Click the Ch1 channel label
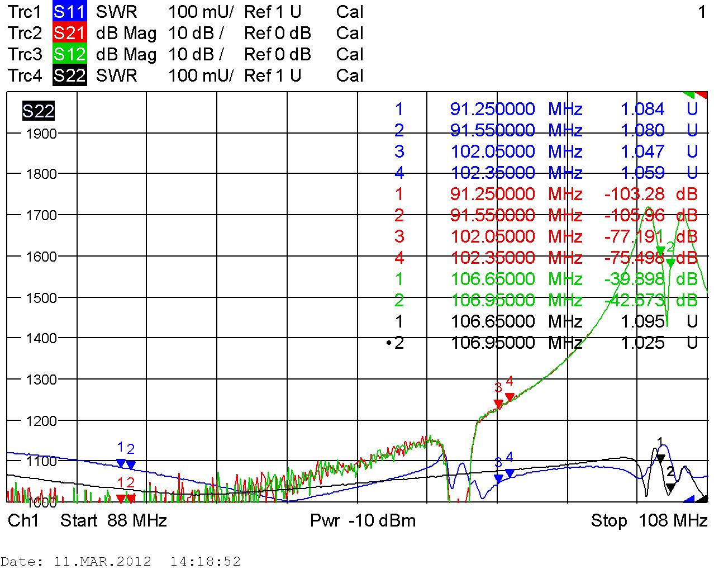 [x=23, y=520]
